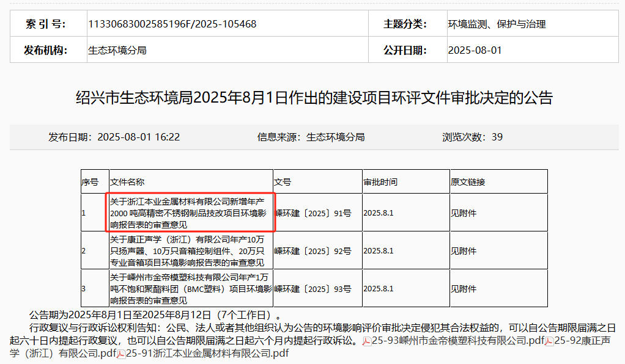The image size is (625, 364).
Task: Click PDF icon before 25-92 attachment
Action: [x=549, y=341]
